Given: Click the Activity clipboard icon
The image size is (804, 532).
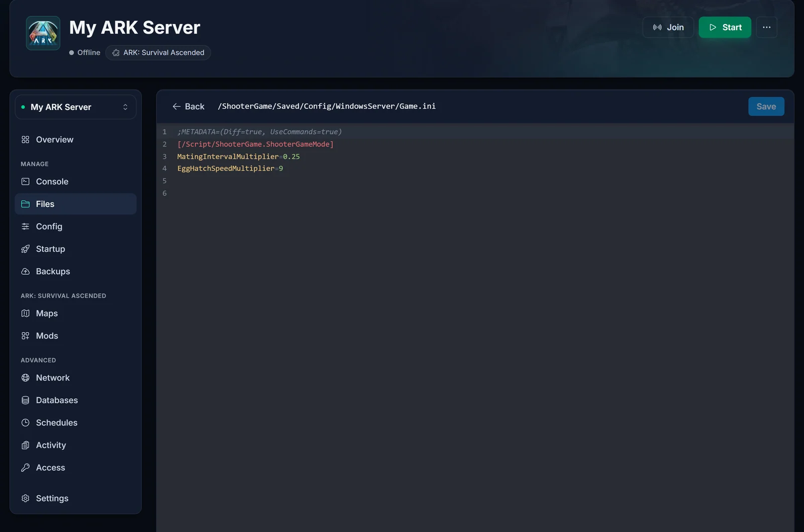Looking at the screenshot, I should (x=26, y=445).
